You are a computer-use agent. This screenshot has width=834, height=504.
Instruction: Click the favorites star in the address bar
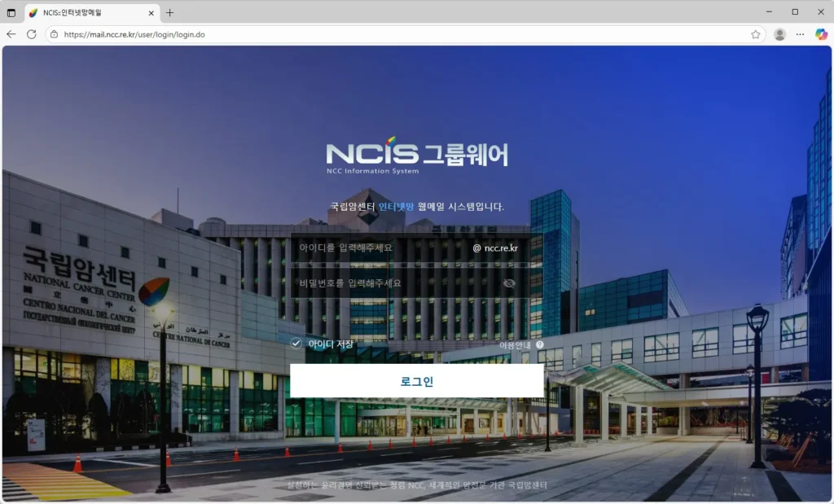coord(756,34)
